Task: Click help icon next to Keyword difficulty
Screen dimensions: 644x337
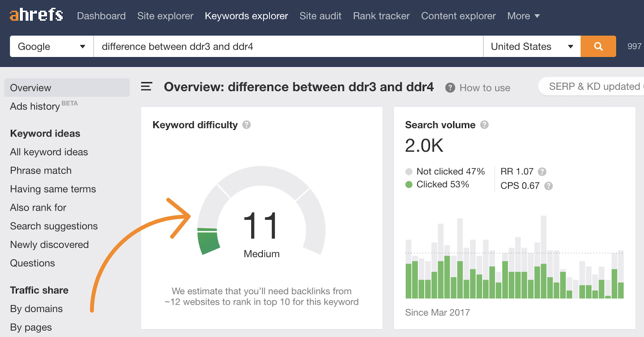Action: (x=246, y=125)
